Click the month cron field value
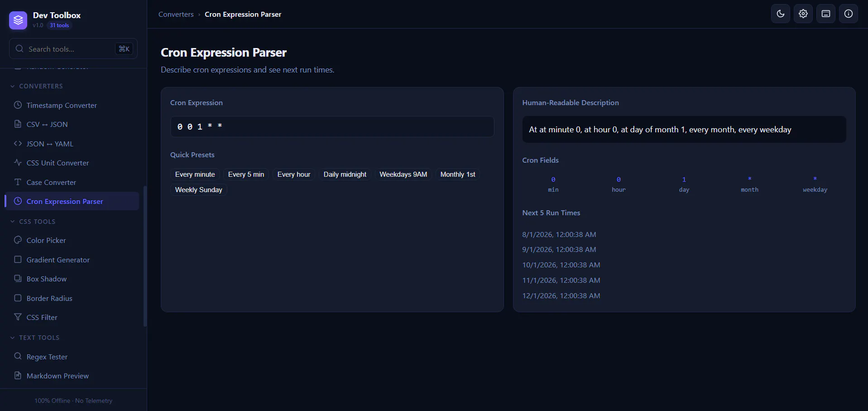The width and height of the screenshot is (868, 411). point(749,179)
